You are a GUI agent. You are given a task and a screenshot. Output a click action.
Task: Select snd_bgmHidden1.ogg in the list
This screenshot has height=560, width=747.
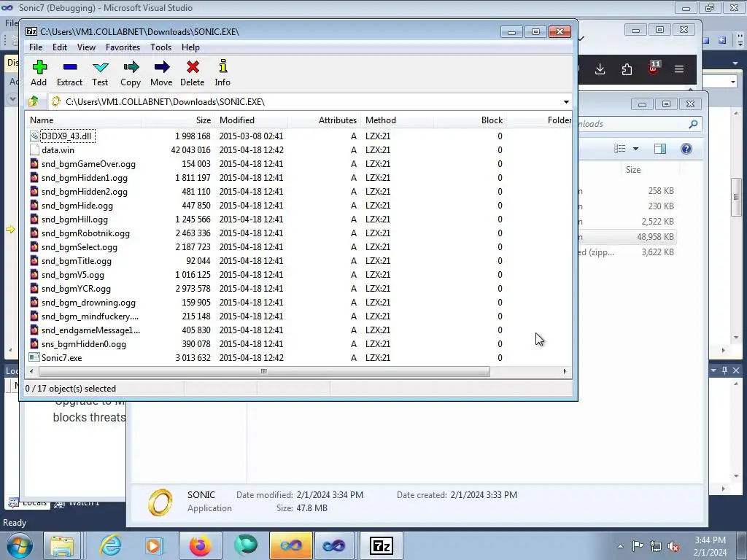pyautogui.click(x=85, y=178)
